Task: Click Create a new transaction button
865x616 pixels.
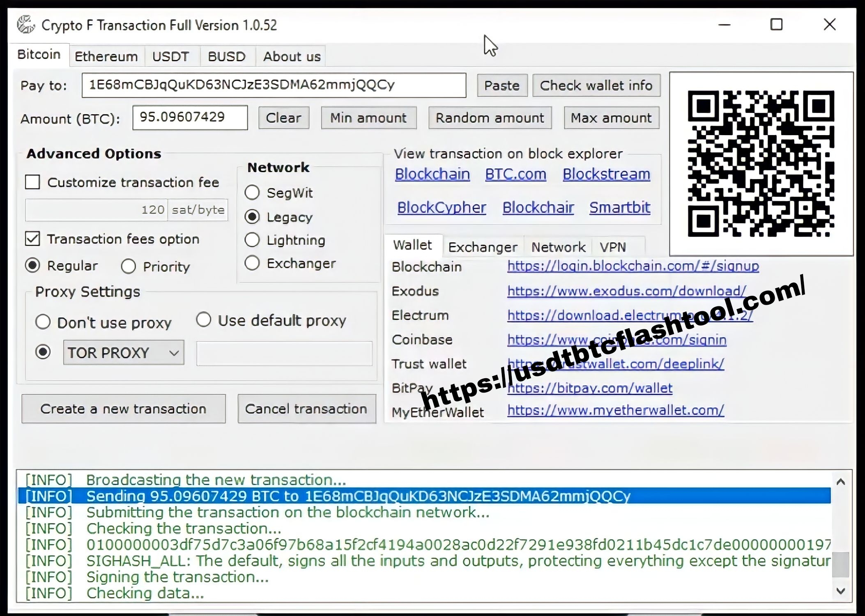Action: (123, 409)
